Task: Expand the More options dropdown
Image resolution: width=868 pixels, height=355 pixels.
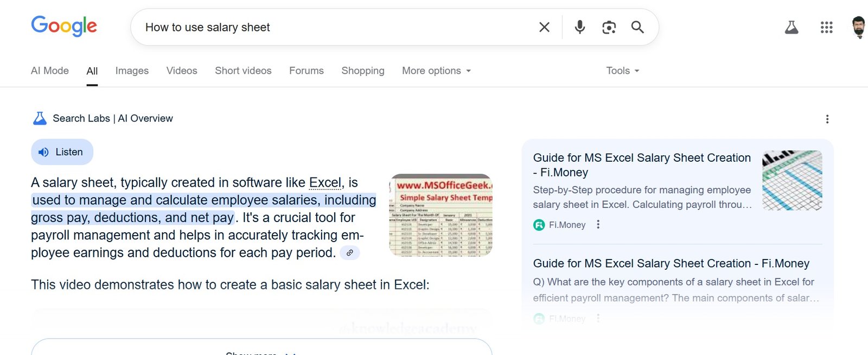Action: pyautogui.click(x=436, y=71)
